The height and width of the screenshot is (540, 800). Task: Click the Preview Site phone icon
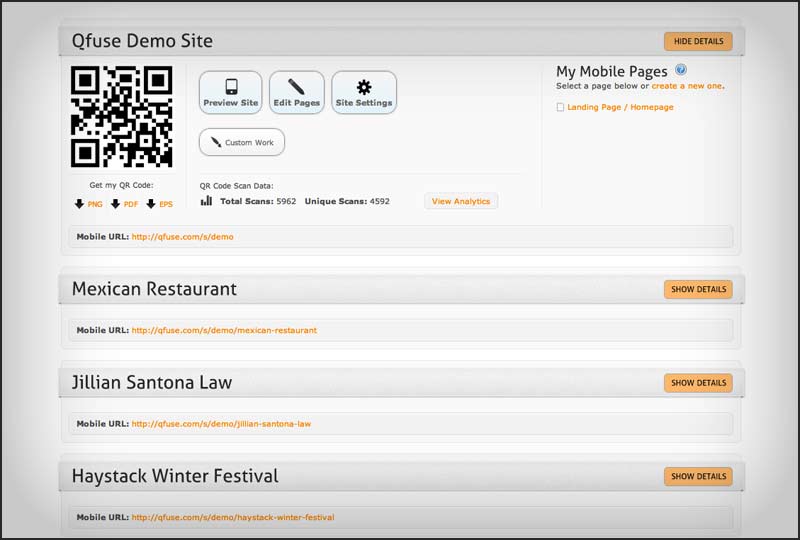click(x=230, y=87)
